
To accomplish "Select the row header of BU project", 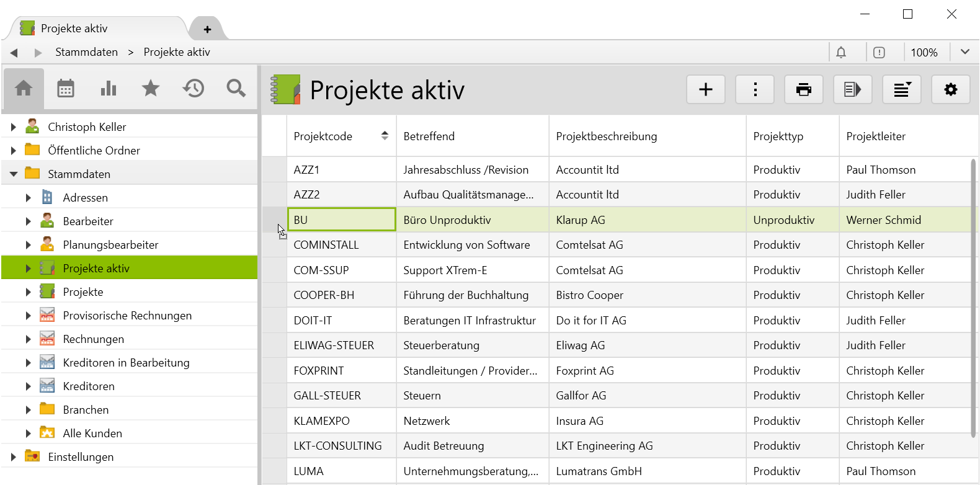I will [274, 220].
